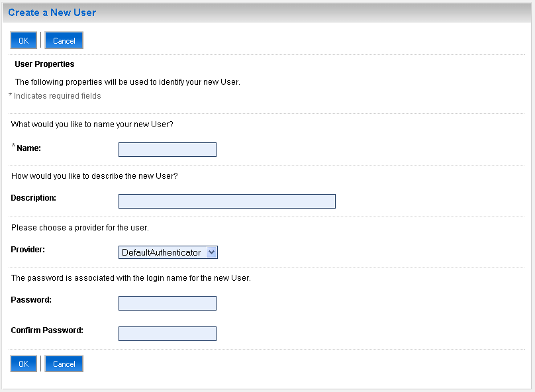
Task: Click the bold Password label
Action: click(x=31, y=299)
